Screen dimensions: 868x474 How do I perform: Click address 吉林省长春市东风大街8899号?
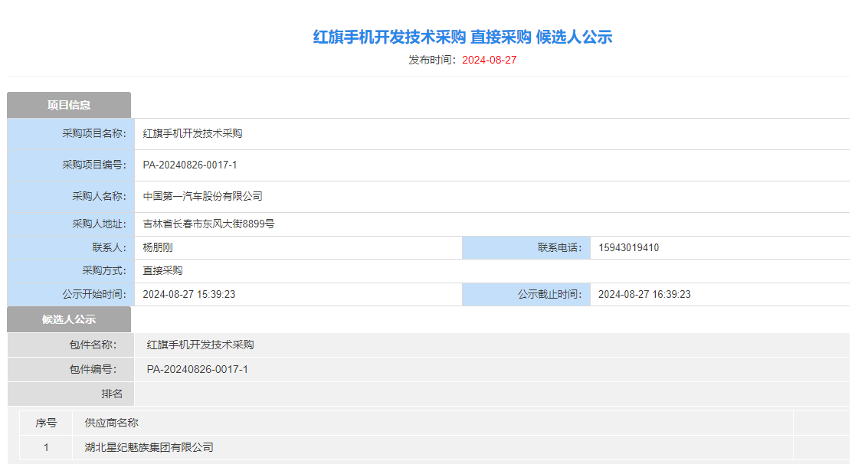click(x=208, y=224)
